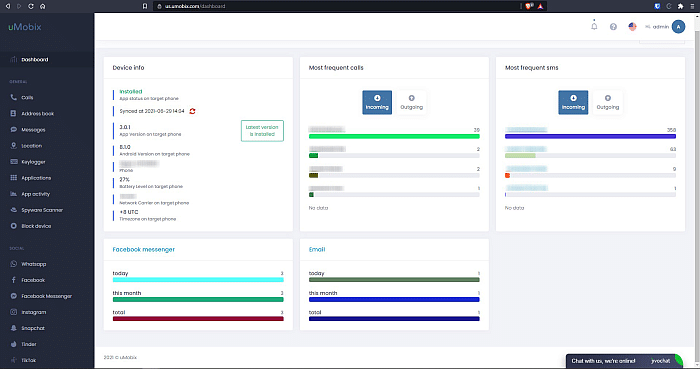Reload the page in browser
This screenshot has width=700, height=369.
(x=31, y=6)
